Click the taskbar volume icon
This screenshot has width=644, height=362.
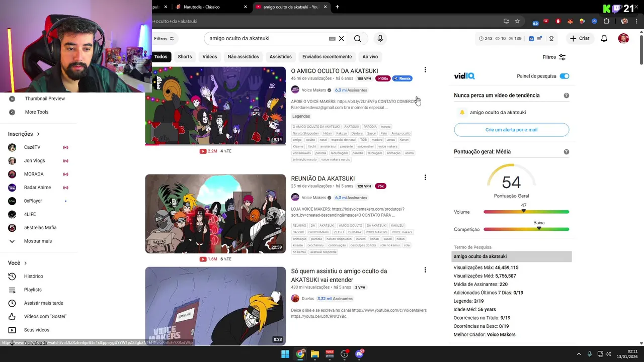pyautogui.click(x=608, y=354)
